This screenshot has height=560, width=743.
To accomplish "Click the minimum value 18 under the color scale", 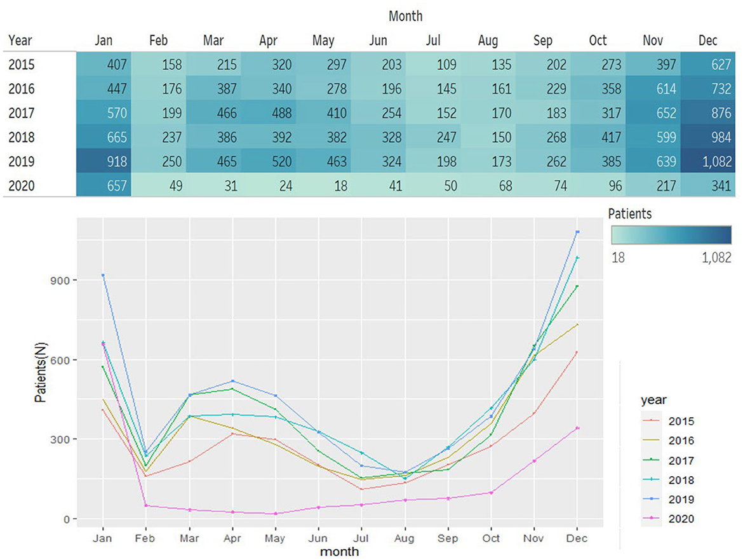I will (618, 257).
